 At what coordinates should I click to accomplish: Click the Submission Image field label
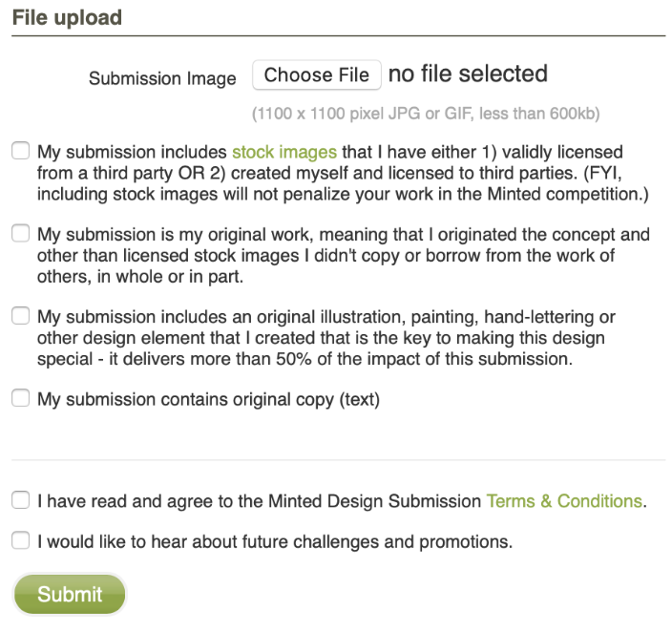(162, 79)
